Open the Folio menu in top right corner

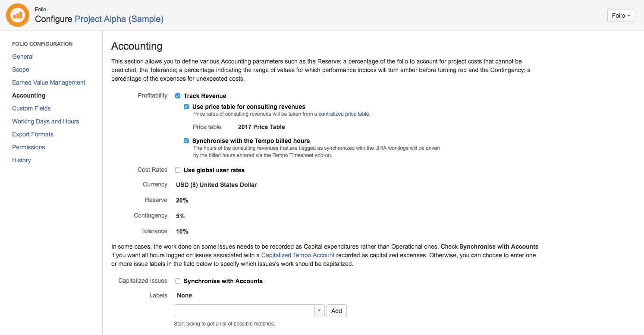coord(621,15)
